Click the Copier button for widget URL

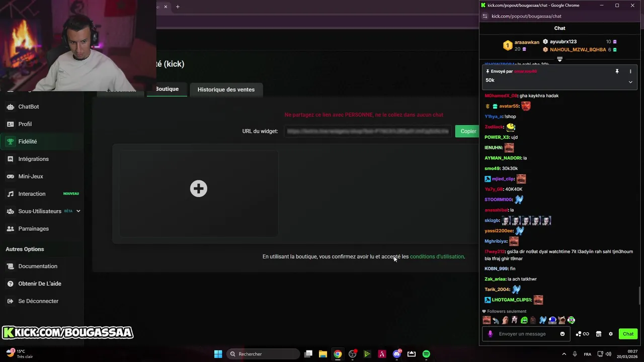pos(468,131)
